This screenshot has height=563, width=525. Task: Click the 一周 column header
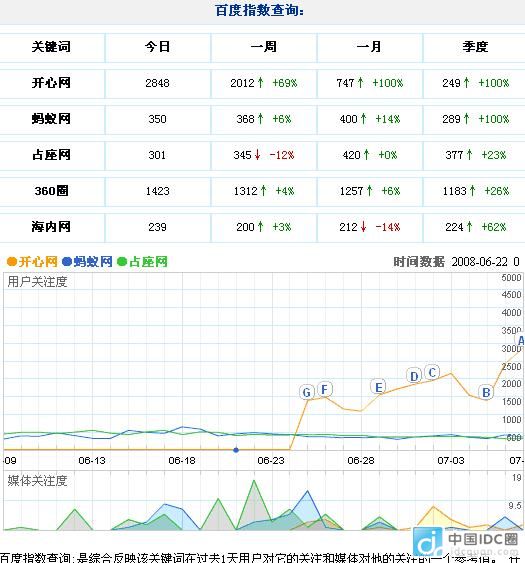264,47
